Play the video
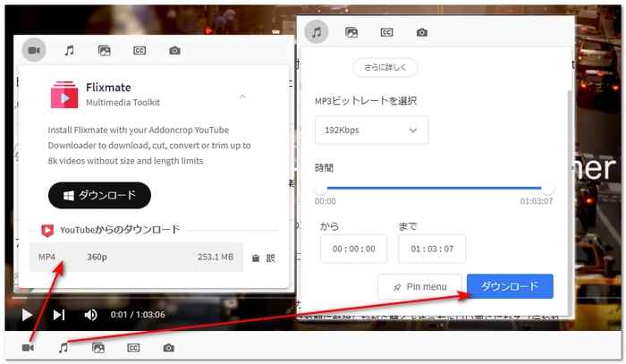This screenshot has height=364, width=626. click(27, 314)
